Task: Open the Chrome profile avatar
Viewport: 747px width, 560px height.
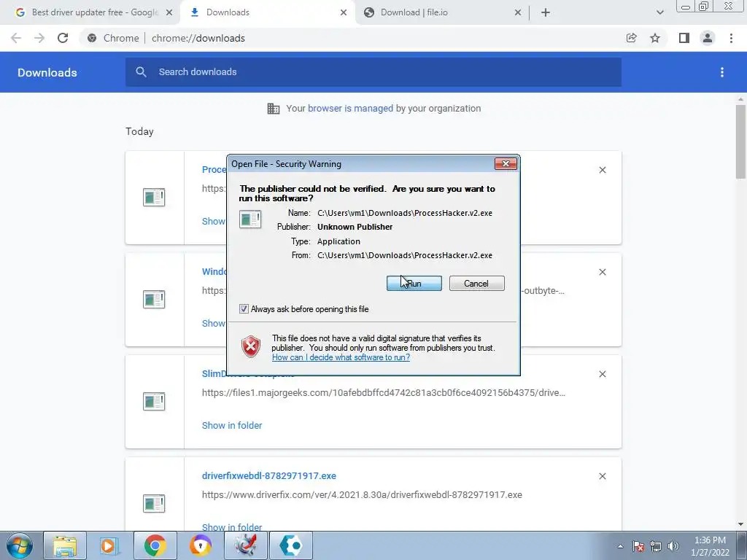Action: (x=708, y=38)
